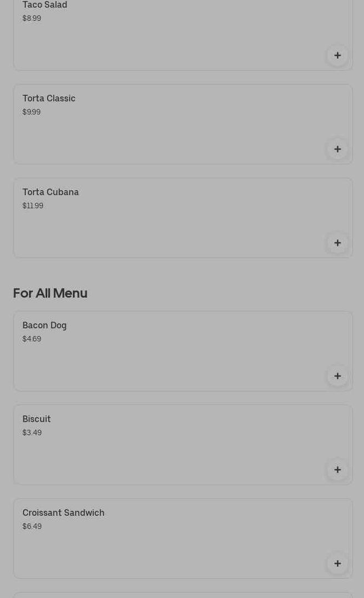Viewport: 364px width, 598px height.
Task: Open Croissant Sandwich by its name
Action: pos(63,513)
